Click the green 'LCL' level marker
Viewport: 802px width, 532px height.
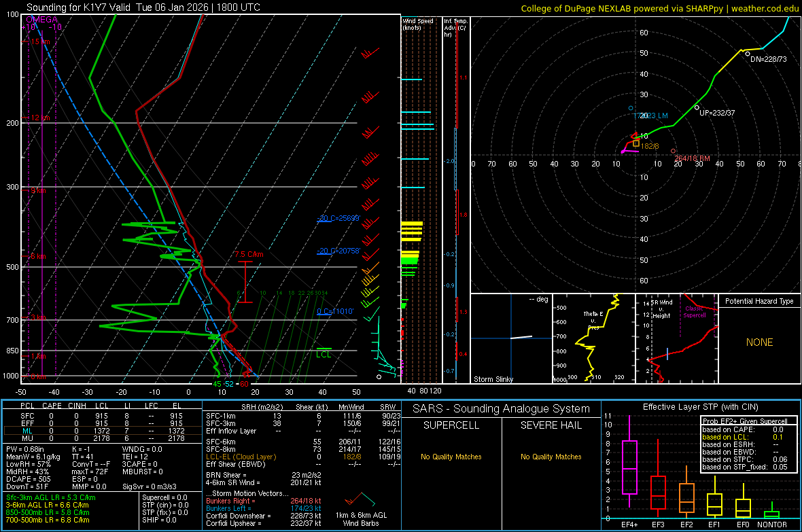pos(324,355)
